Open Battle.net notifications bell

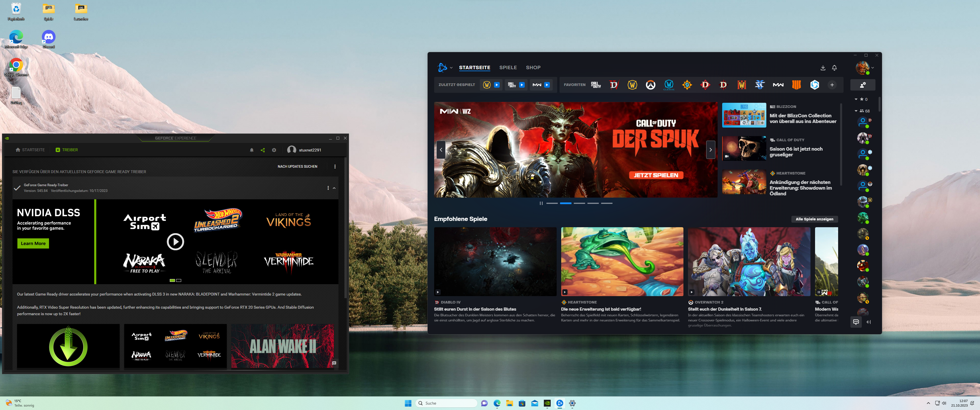click(x=834, y=68)
